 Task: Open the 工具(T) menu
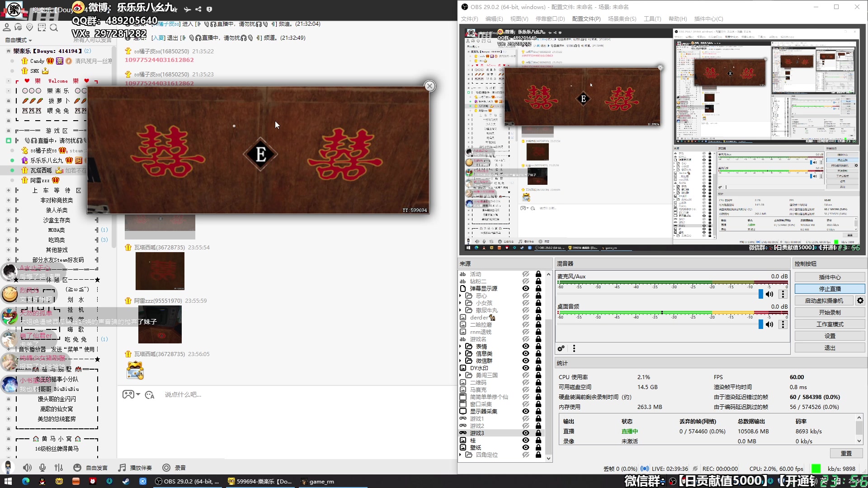(652, 19)
